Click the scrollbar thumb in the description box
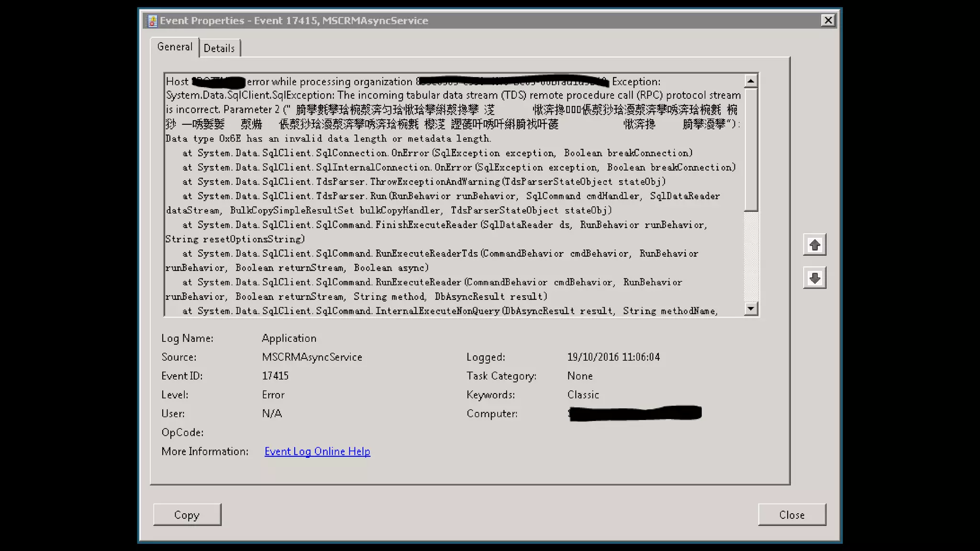 (751, 148)
